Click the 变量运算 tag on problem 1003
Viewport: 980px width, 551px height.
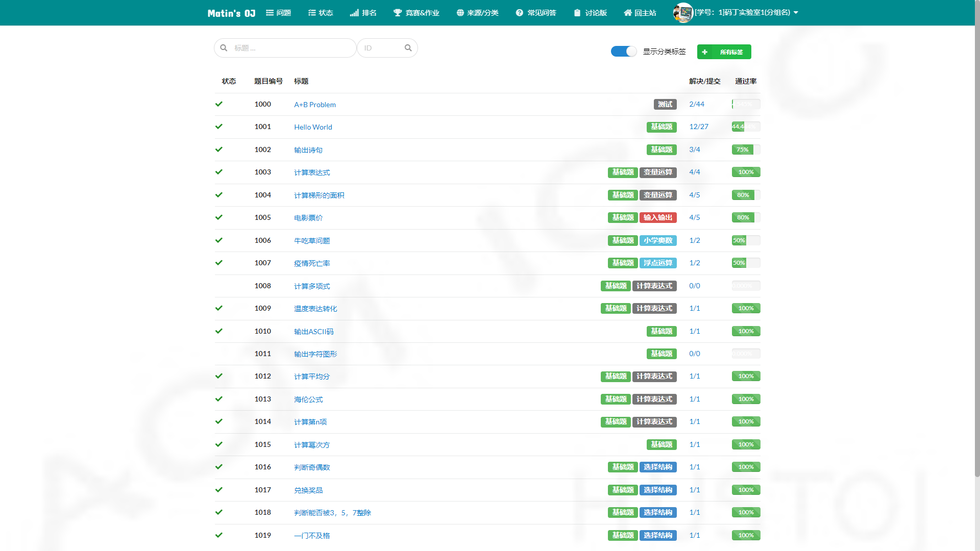pos(658,172)
